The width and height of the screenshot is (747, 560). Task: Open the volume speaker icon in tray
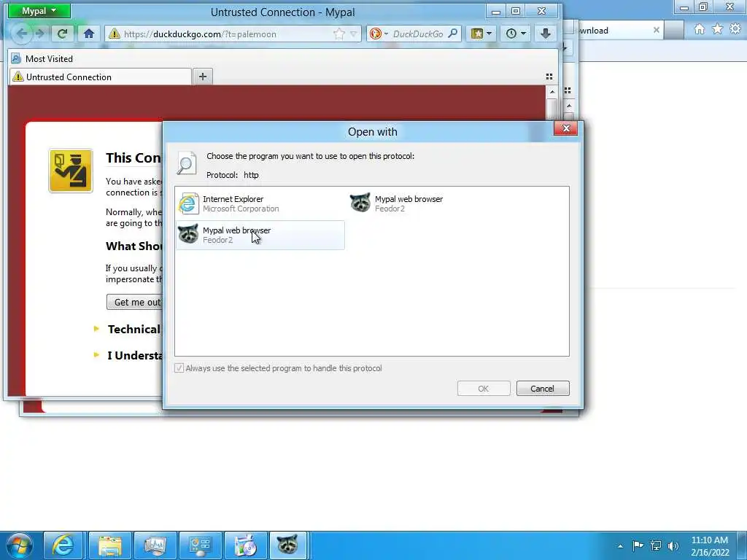673,545
